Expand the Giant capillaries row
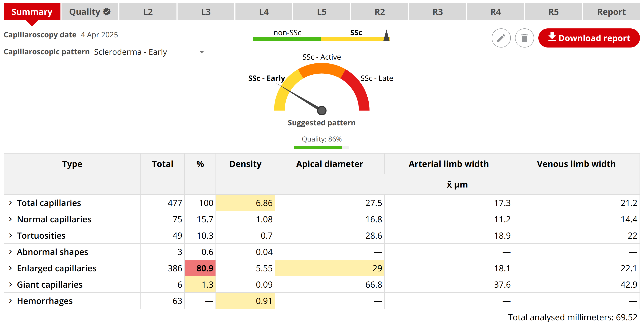Screen dimensions: 644x326 [x=11, y=284]
